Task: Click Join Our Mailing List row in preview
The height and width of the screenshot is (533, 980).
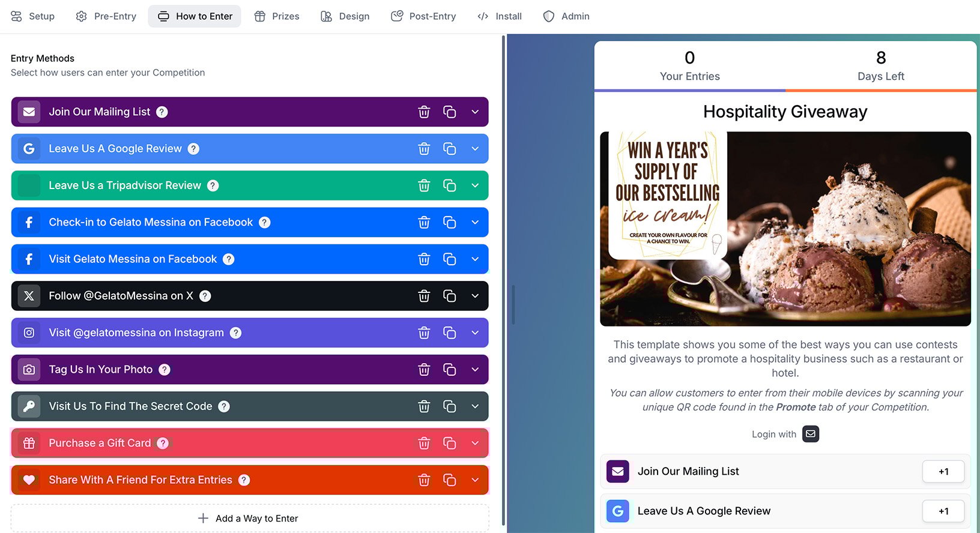Action: 785,472
